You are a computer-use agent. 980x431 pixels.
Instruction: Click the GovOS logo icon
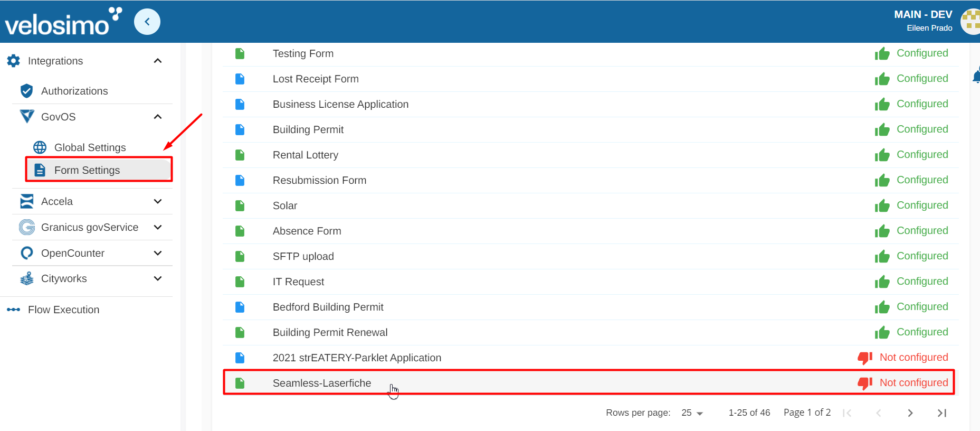(x=27, y=116)
